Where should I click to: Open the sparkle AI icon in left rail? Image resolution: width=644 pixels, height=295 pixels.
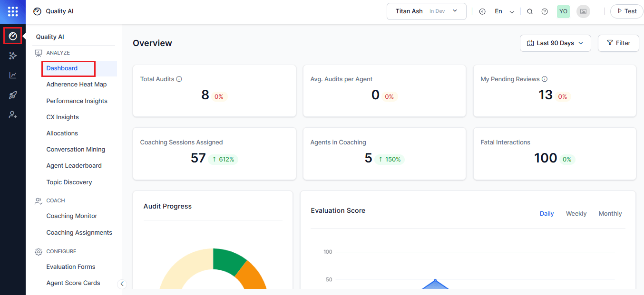coord(13,56)
